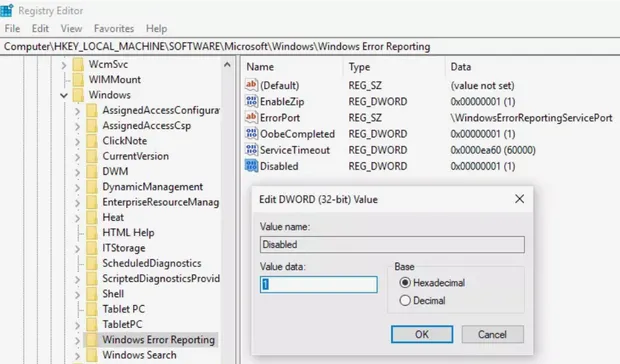Click the Value name field
Screen dimensions: 620x364
click(392, 244)
